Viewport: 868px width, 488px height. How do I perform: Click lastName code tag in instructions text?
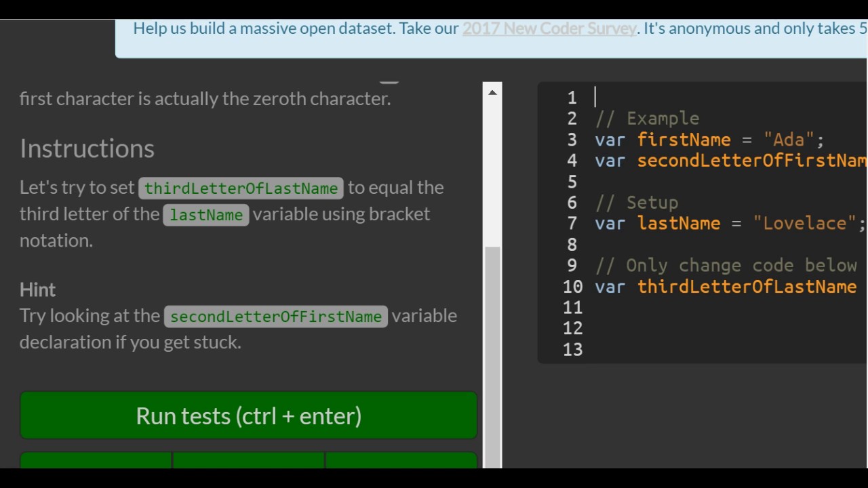(206, 215)
